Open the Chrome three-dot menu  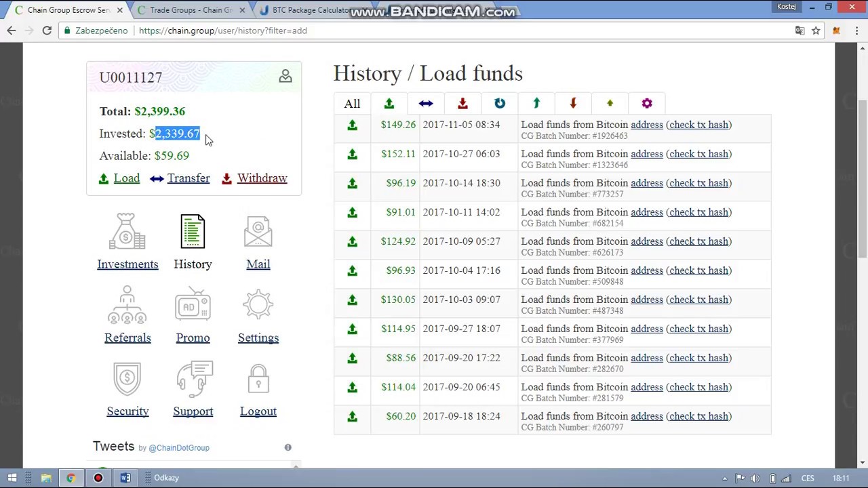tap(856, 30)
